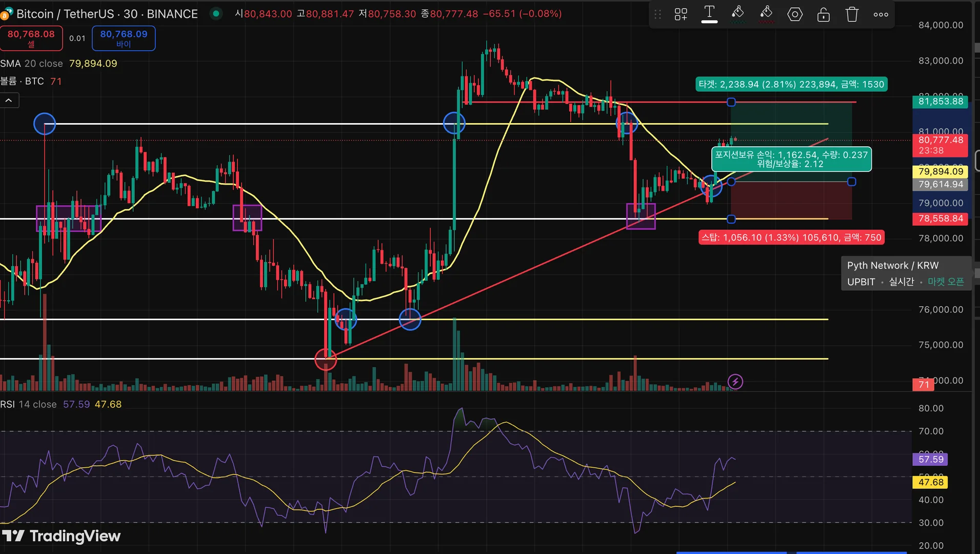Click the gray 79,614.94 entry price label
The height and width of the screenshot is (554, 980).
[941, 184]
